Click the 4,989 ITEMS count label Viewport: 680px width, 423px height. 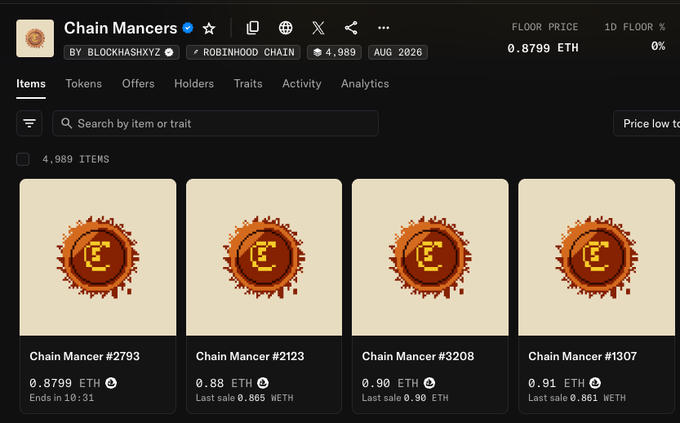coord(76,159)
